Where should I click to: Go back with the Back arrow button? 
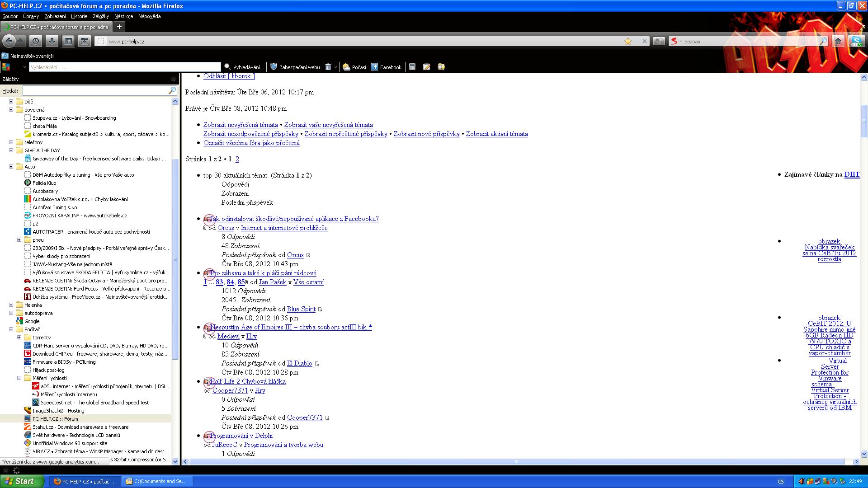(9, 41)
